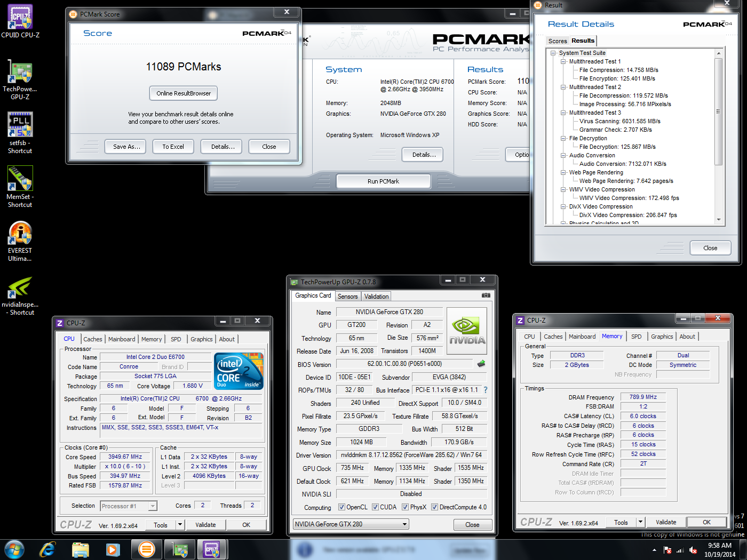Switch to the Sensors tab in GPU-Z

pos(348,297)
